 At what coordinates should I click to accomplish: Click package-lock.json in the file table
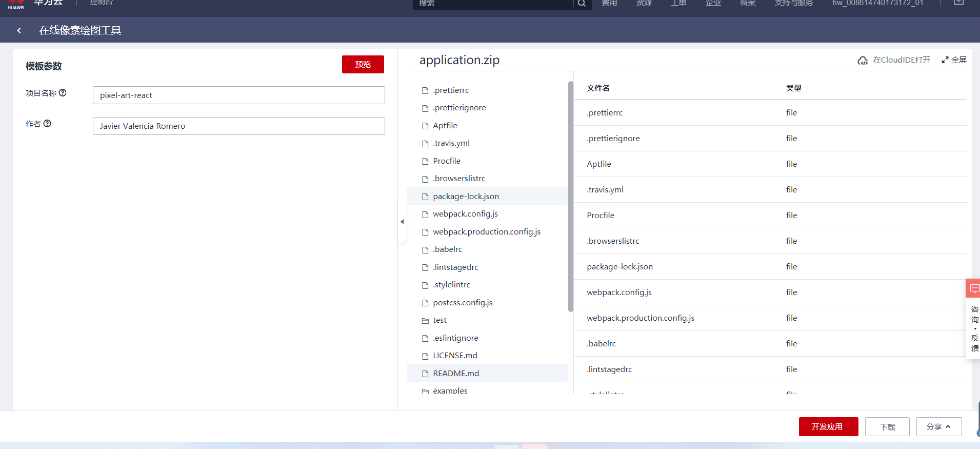[620, 266]
